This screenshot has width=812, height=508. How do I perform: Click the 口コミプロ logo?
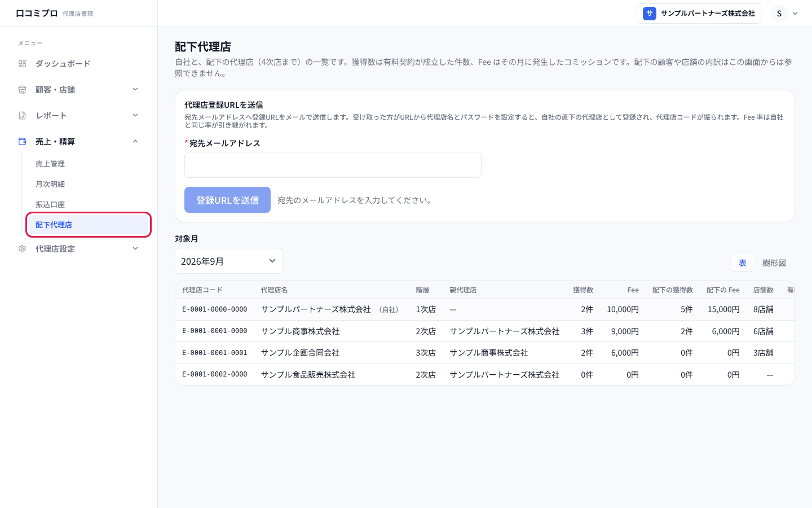tap(37, 14)
